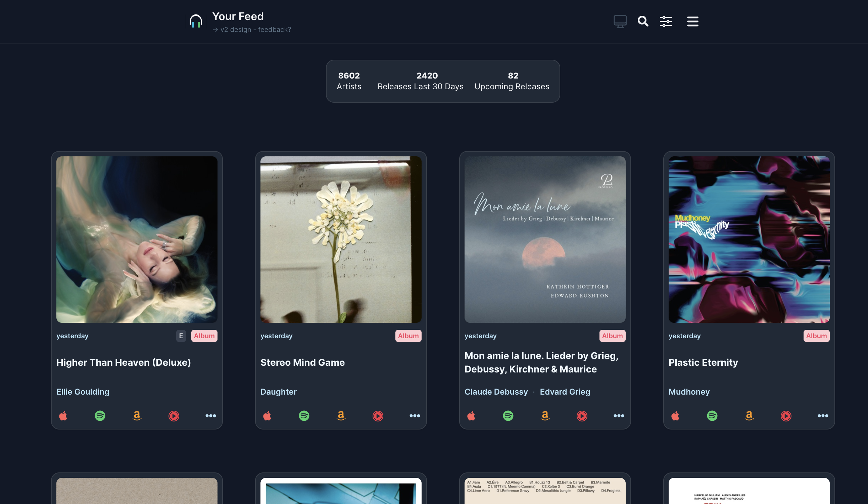Open Plastic Eternity on Apple Music
The height and width of the screenshot is (504, 868).
[x=675, y=416]
